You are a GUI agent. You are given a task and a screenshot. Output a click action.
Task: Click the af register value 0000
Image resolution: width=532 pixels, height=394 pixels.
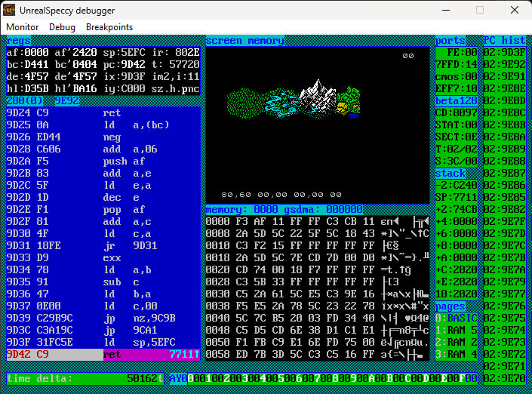(37, 53)
